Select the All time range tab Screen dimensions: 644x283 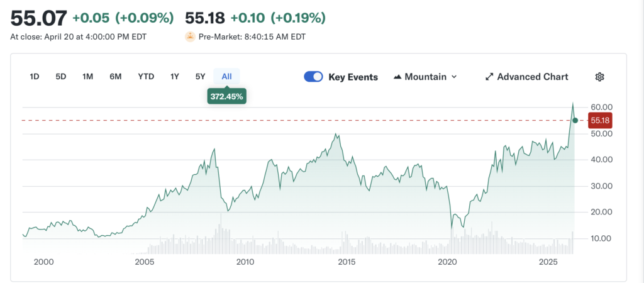tap(226, 77)
